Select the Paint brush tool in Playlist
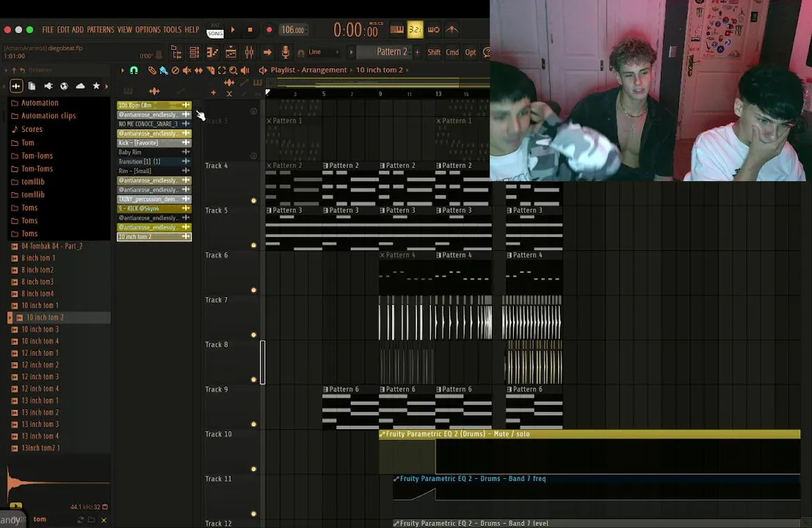This screenshot has width=812, height=528. coord(163,70)
